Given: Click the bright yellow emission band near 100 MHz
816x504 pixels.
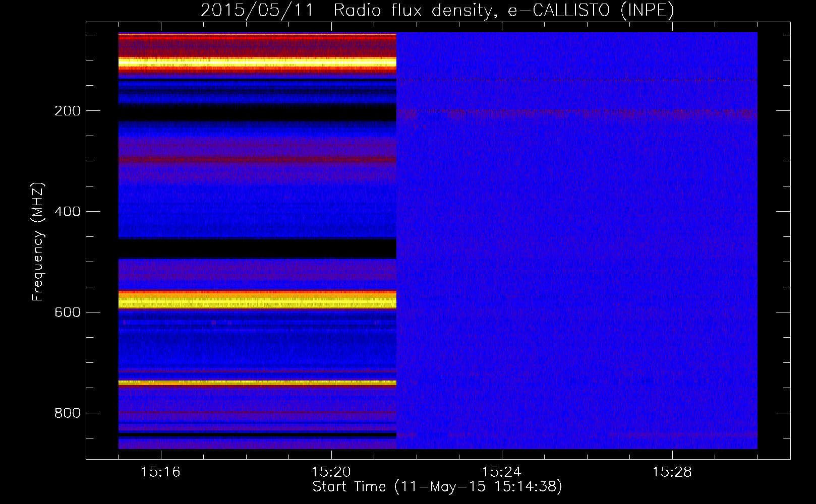Looking at the screenshot, I should [x=257, y=62].
